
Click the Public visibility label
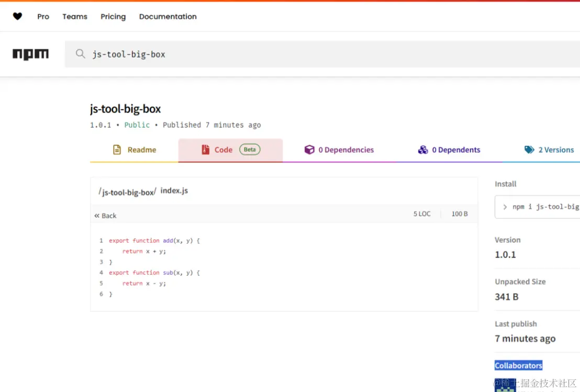pyautogui.click(x=137, y=125)
